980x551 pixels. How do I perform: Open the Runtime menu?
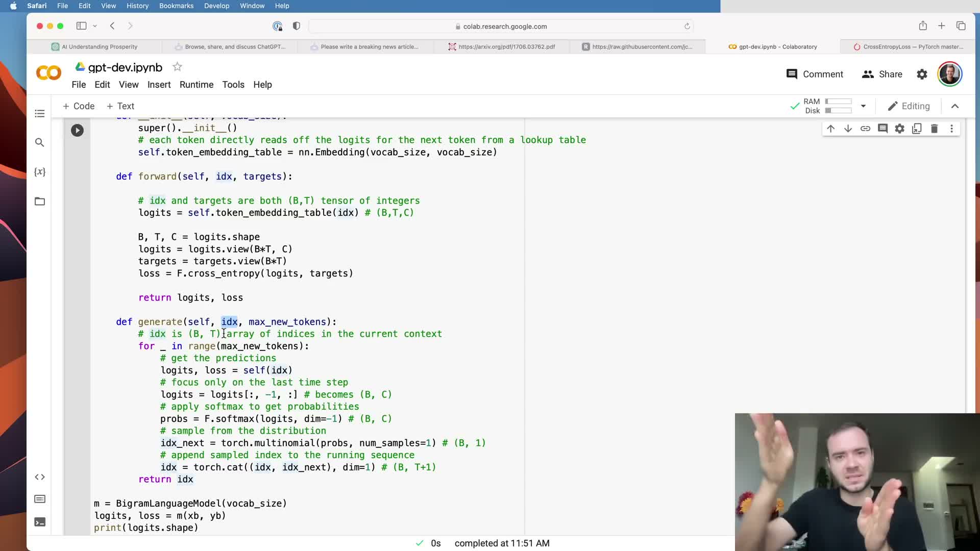click(196, 85)
